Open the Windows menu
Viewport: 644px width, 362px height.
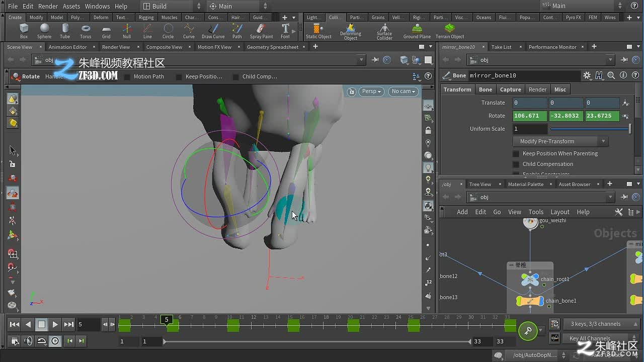[x=97, y=6]
